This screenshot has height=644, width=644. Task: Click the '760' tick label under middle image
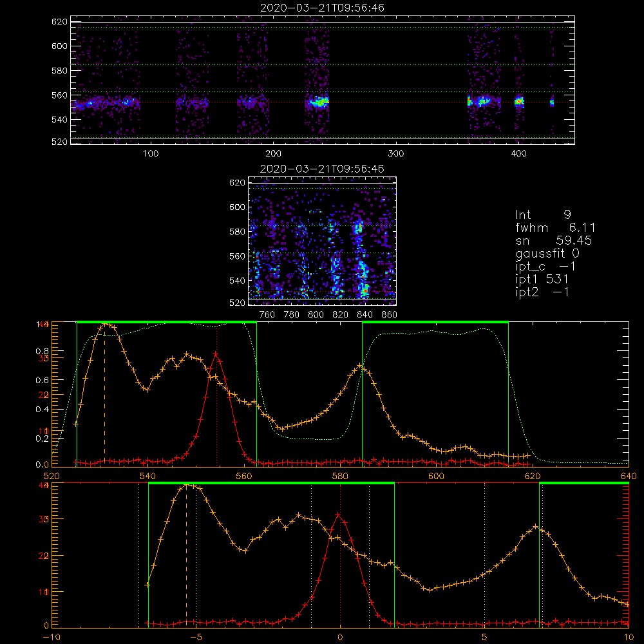(267, 315)
